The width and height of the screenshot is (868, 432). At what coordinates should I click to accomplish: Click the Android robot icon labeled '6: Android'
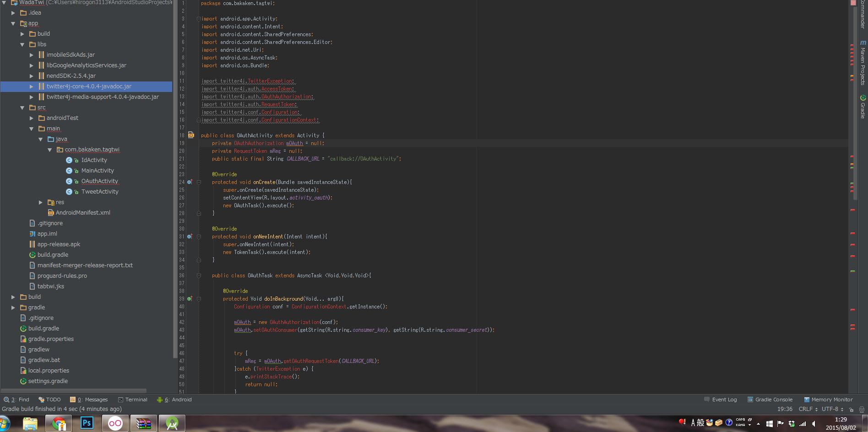160,399
